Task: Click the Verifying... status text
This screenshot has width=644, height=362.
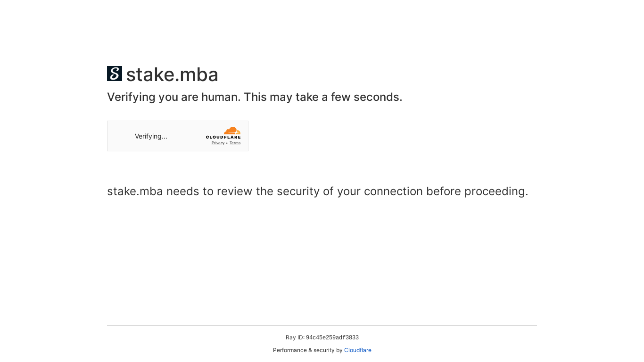Action: coord(151,136)
